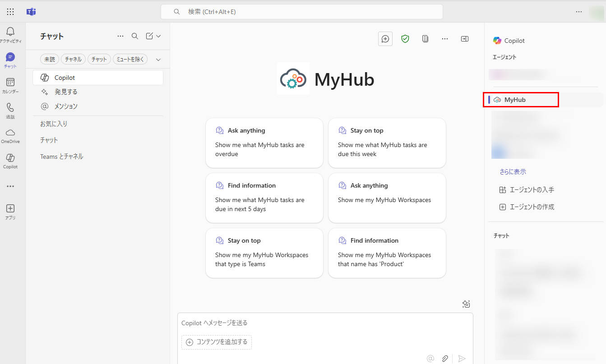606x364 pixels.
Task: Choose prompt Workspaces name has 'Product'
Action: pos(387,253)
